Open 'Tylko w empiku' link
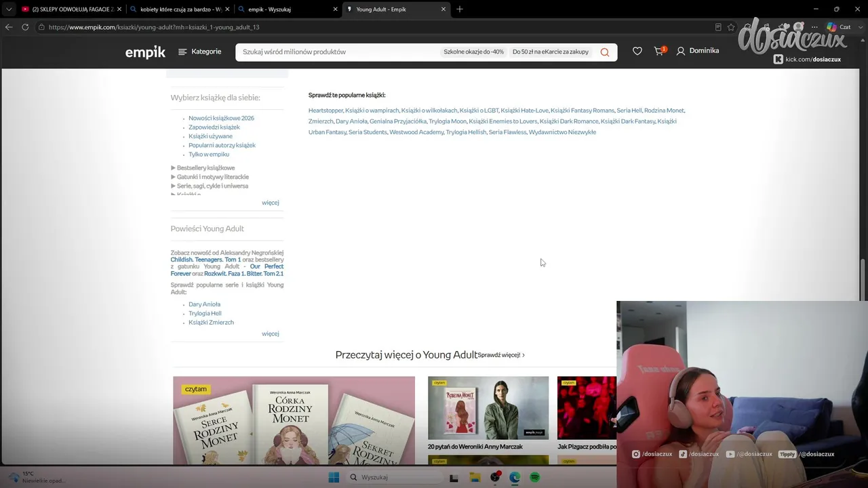868x488 pixels. pyautogui.click(x=209, y=155)
